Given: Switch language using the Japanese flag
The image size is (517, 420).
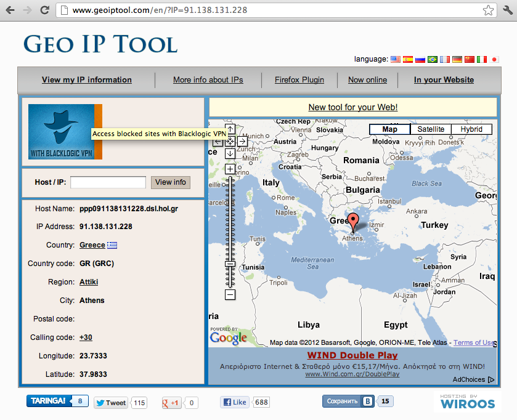Looking at the screenshot, I should [x=494, y=59].
